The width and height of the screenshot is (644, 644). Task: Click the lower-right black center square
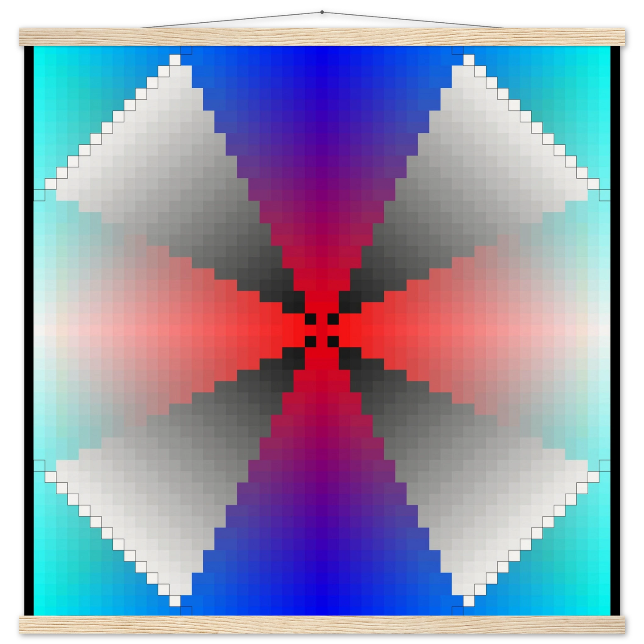[333, 341]
